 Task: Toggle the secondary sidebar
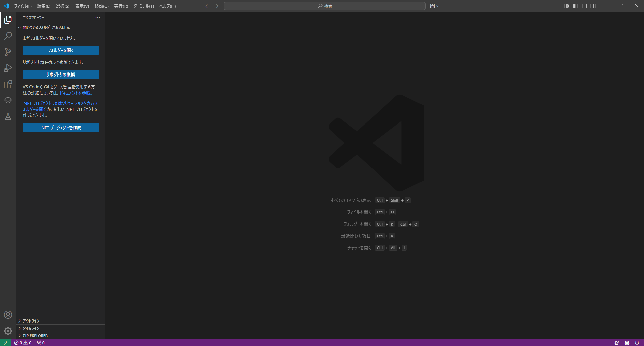click(x=593, y=6)
